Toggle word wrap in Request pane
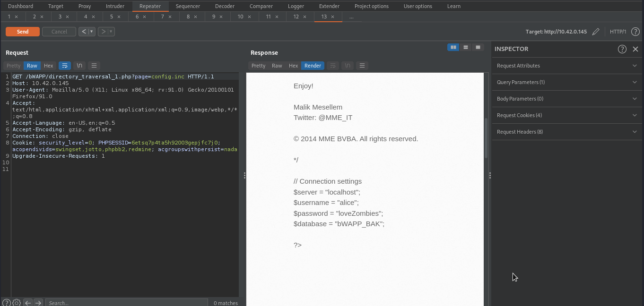The height and width of the screenshot is (306, 644). click(65, 66)
